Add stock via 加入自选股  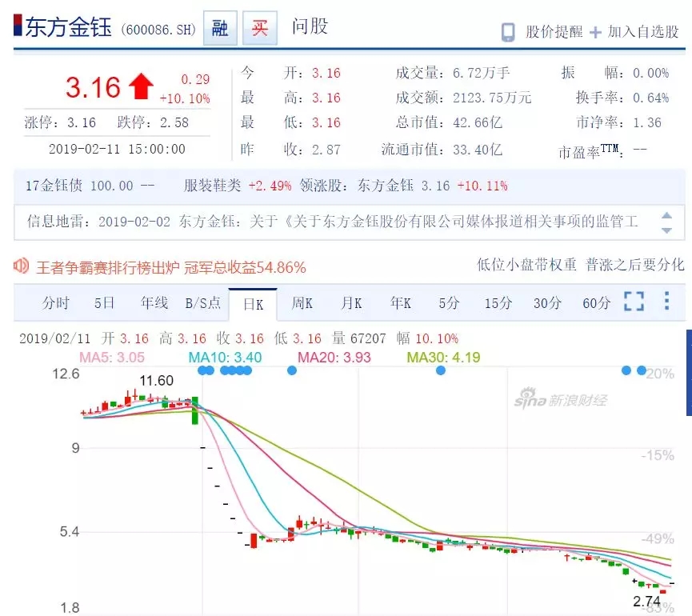(x=643, y=32)
